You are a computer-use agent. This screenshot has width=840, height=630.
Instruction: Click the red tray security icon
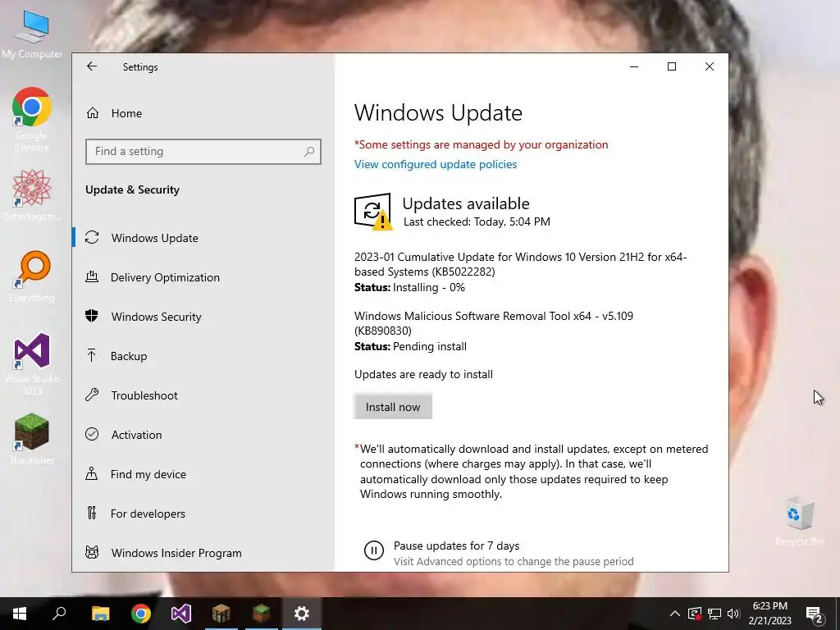point(695,614)
